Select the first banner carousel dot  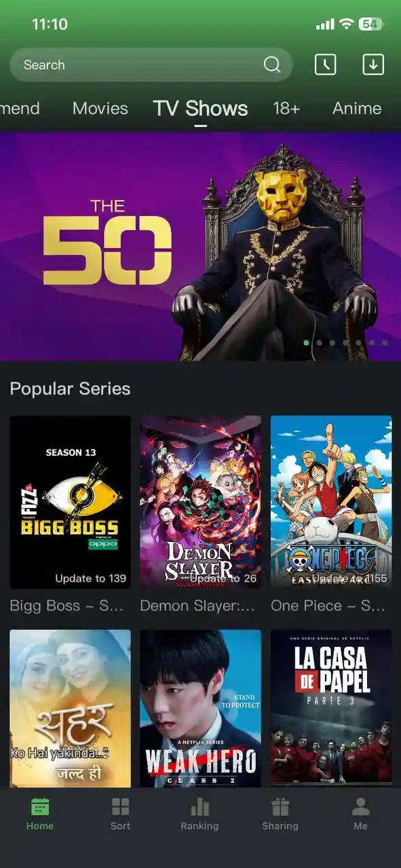coord(306,342)
